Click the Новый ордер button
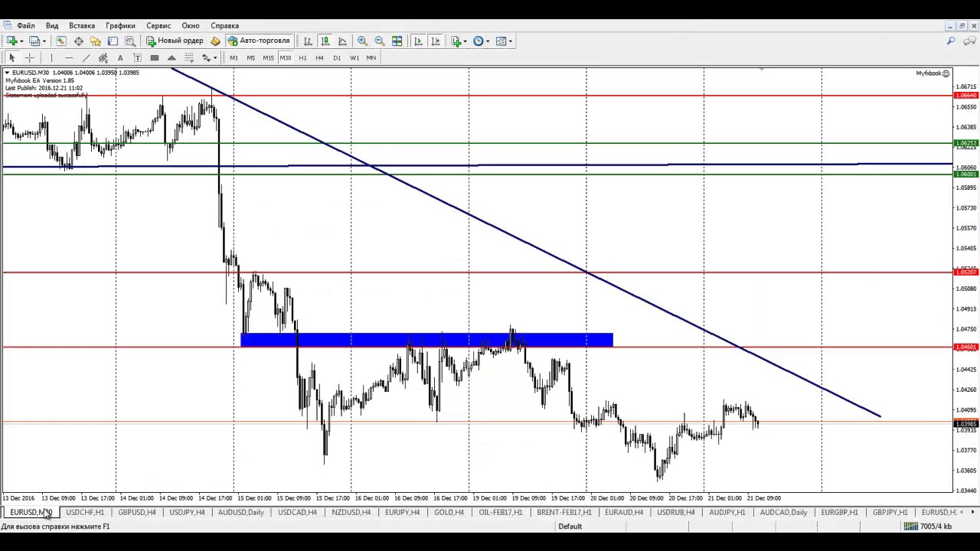Screen dimensions: 980x551 coord(175,41)
